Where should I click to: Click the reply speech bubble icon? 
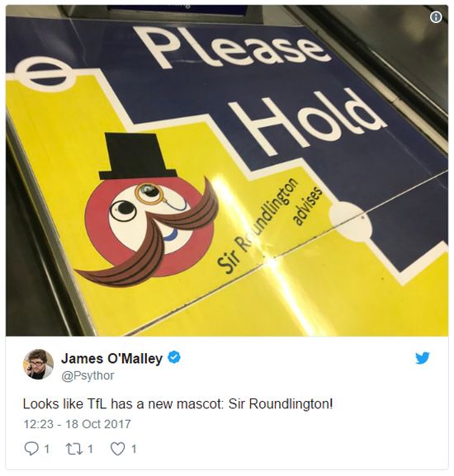(31, 449)
